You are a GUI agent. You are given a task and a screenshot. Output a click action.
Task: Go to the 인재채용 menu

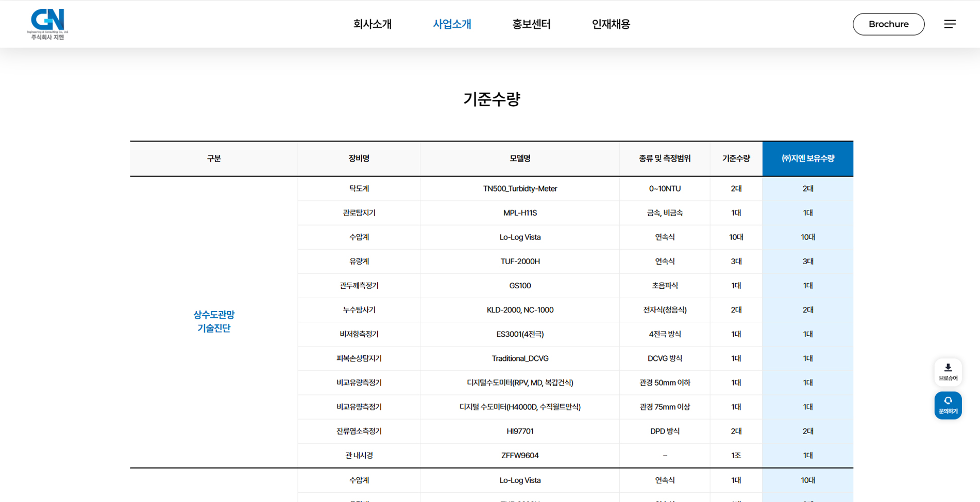pyautogui.click(x=611, y=24)
